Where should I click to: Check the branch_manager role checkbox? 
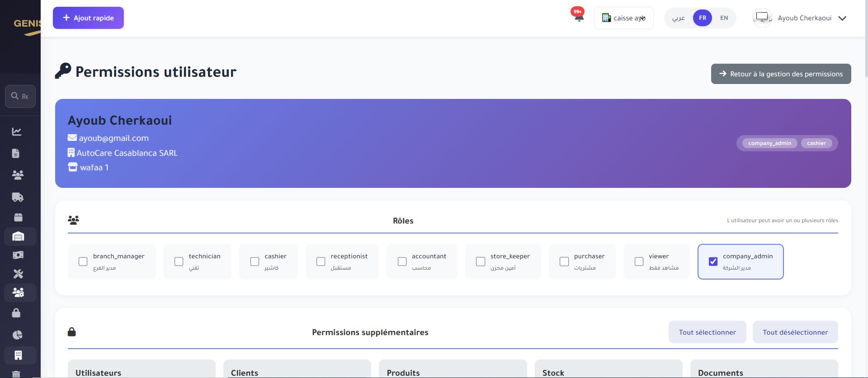83,261
